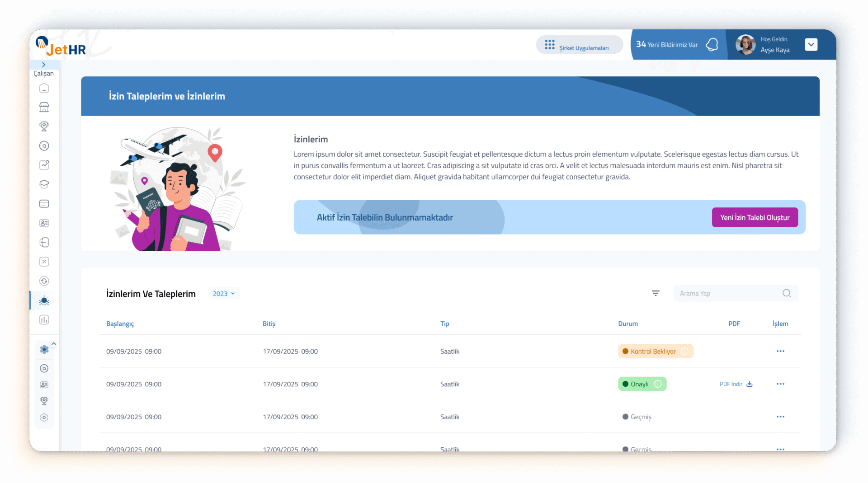Click the storefront icon in sidebar
868x483 pixels.
(44, 107)
